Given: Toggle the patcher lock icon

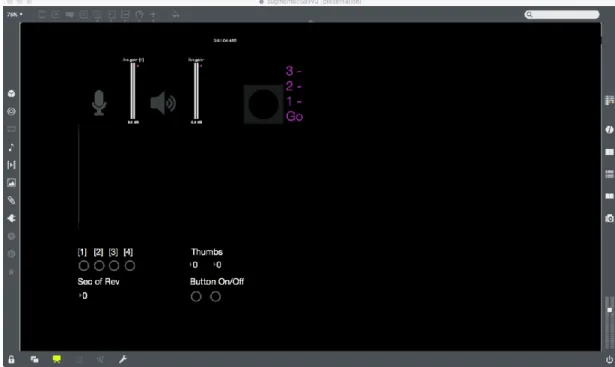Looking at the screenshot, I should point(11,359).
